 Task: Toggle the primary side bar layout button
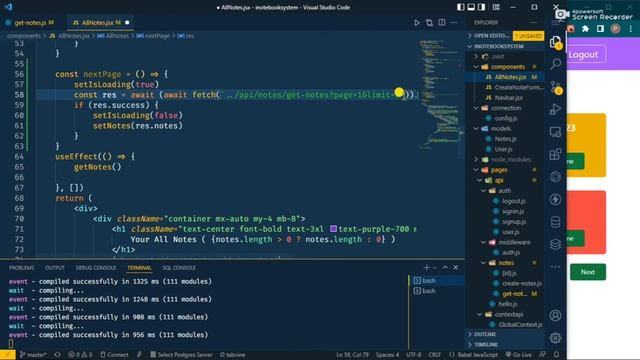(460, 7)
